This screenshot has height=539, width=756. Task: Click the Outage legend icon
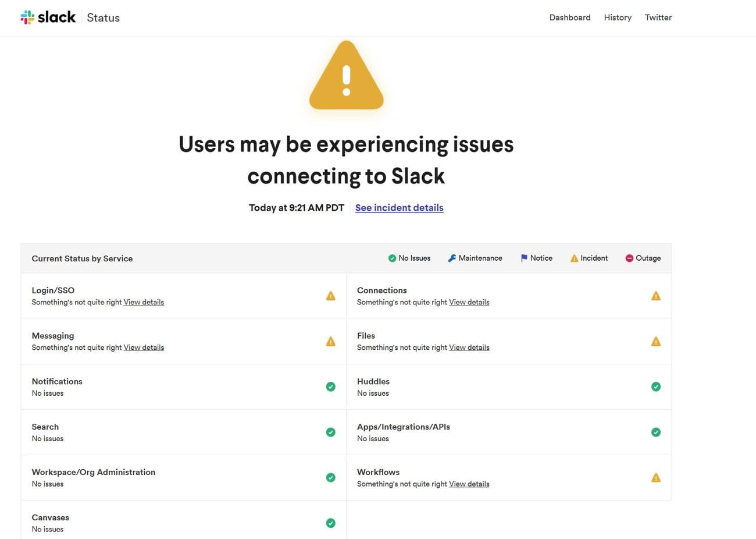628,258
